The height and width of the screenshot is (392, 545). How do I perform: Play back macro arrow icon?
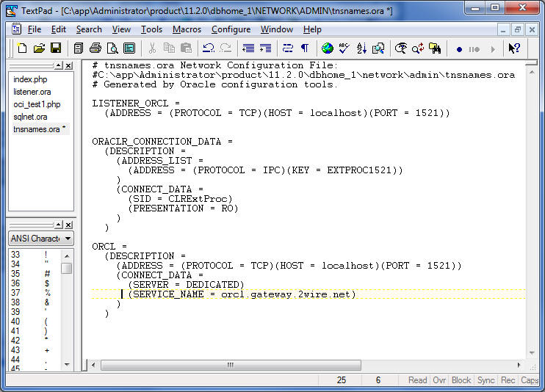coord(493,49)
